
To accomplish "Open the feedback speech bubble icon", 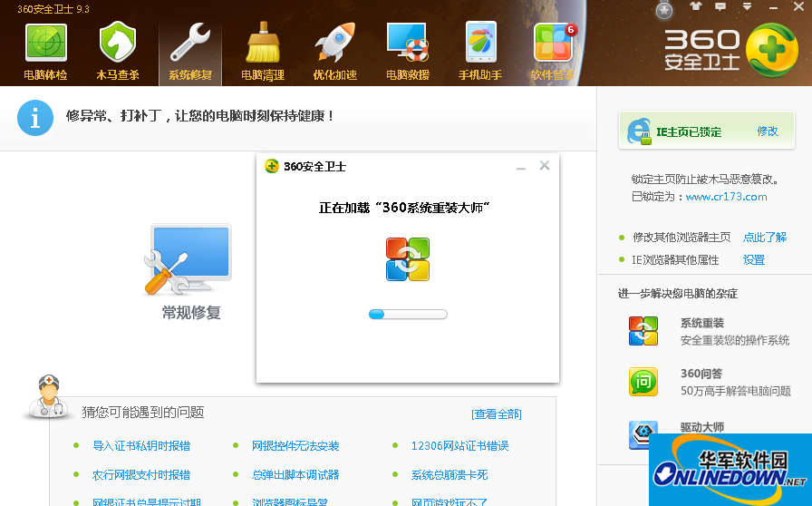I will coord(720,7).
